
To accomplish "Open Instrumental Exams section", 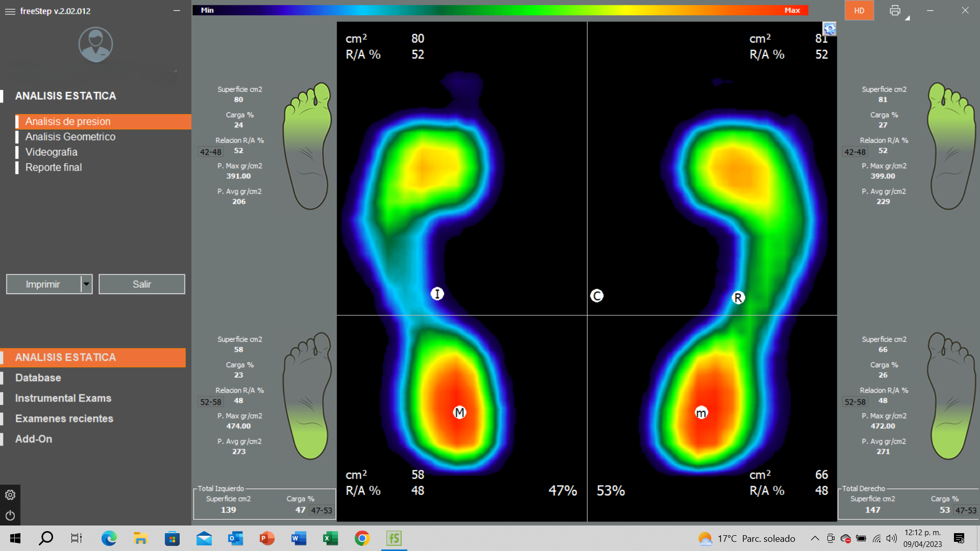I will (x=63, y=398).
